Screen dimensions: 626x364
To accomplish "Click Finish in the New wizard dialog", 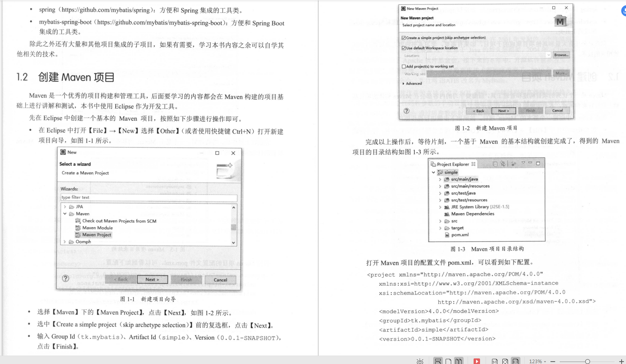I will (x=186, y=280).
